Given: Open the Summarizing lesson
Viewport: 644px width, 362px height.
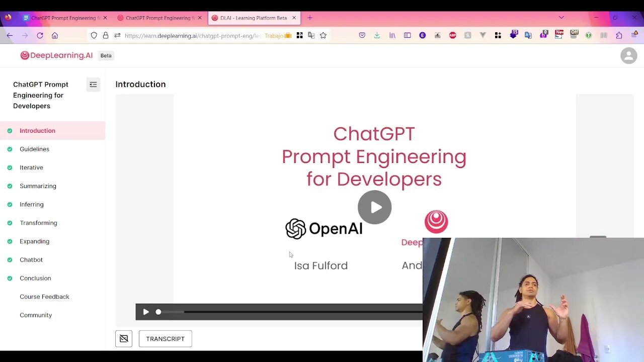Looking at the screenshot, I should (x=52, y=186).
